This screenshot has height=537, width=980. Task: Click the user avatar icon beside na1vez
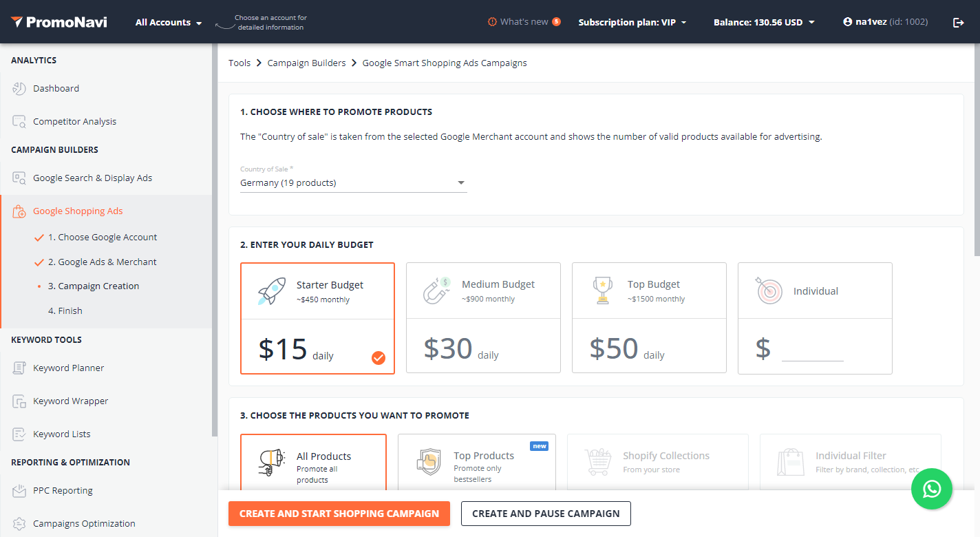pyautogui.click(x=847, y=22)
